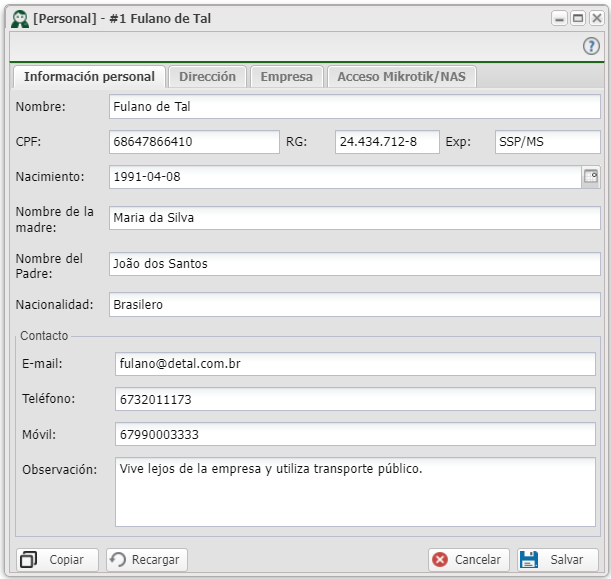The width and height of the screenshot is (611, 579).
Task: Click inside the Observación text area
Action: click(355, 492)
